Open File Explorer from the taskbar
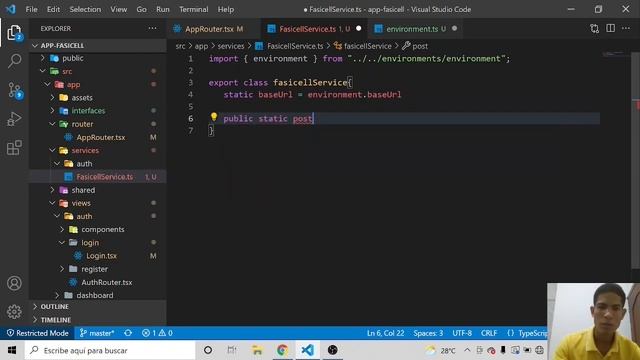 pyautogui.click(x=257, y=350)
